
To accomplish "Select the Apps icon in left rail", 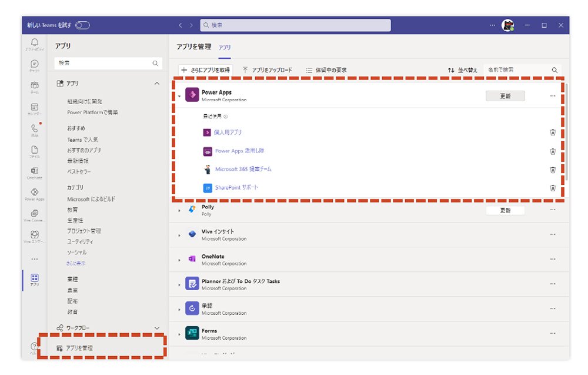I will pos(35,280).
